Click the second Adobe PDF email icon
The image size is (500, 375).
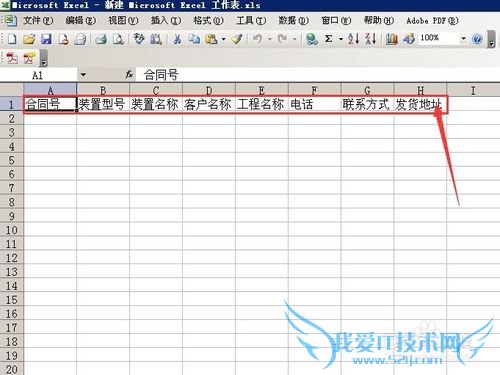[29, 58]
